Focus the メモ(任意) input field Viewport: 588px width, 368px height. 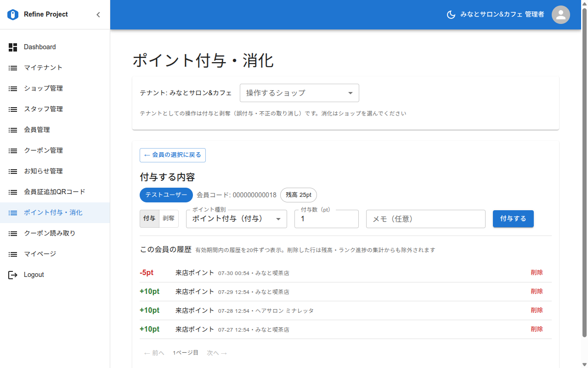tap(426, 219)
